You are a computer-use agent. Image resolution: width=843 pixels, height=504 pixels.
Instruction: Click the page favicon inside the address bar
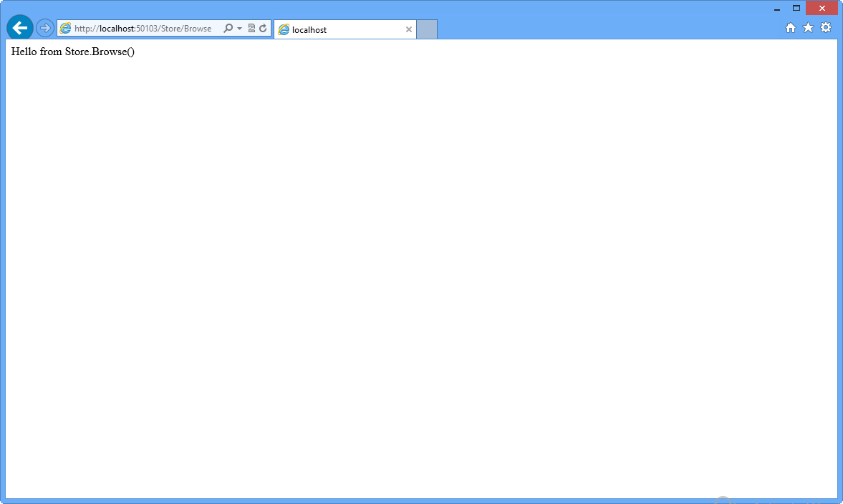[66, 28]
